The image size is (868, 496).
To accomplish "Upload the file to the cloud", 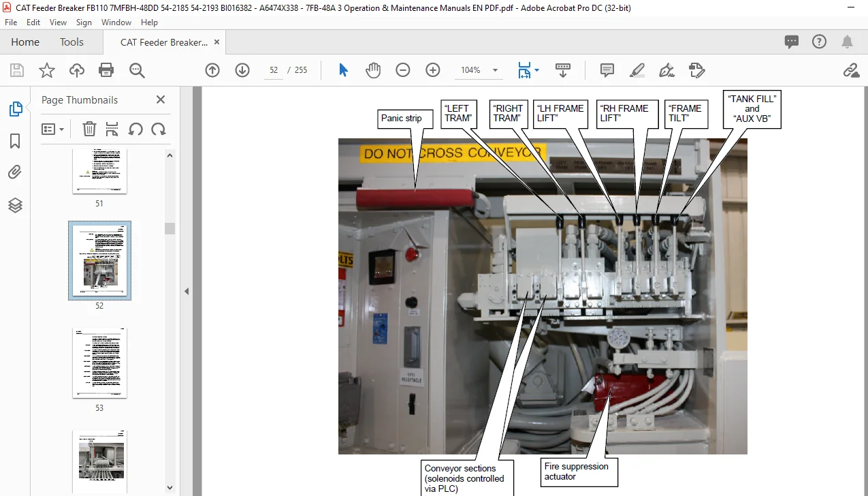I will pyautogui.click(x=77, y=70).
